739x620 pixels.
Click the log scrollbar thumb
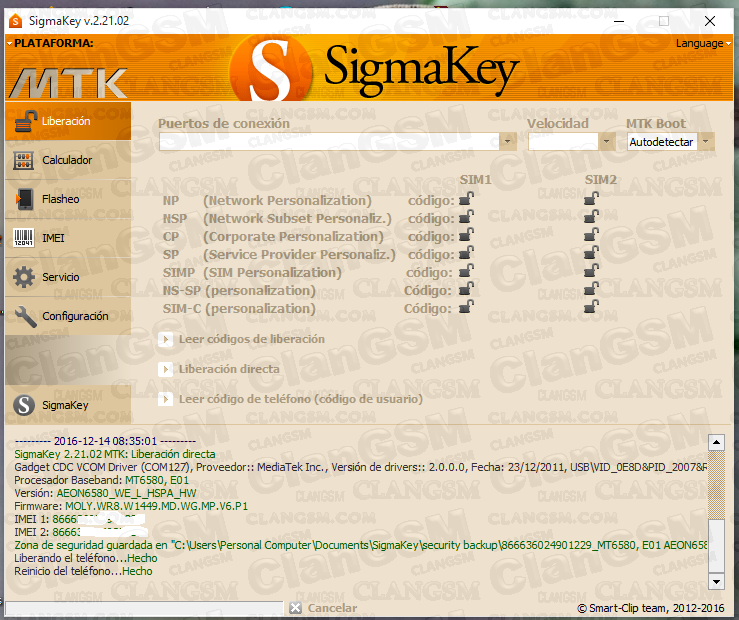coord(716,546)
